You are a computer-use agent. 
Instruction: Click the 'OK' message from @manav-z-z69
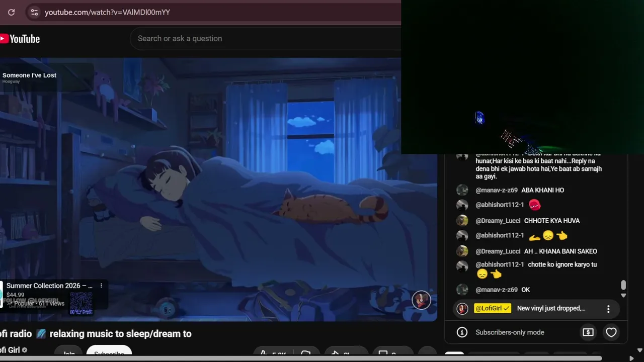526,290
